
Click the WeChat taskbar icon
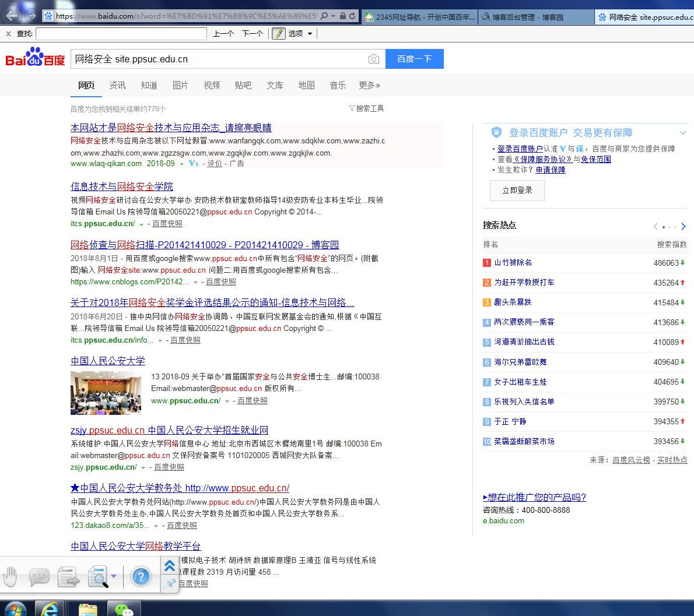(x=124, y=608)
